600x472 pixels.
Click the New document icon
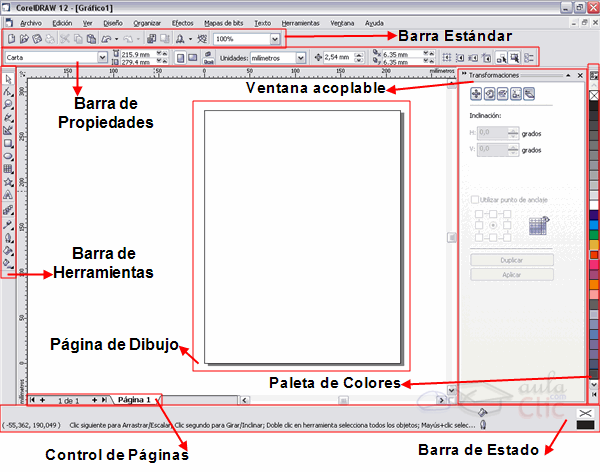click(x=9, y=38)
